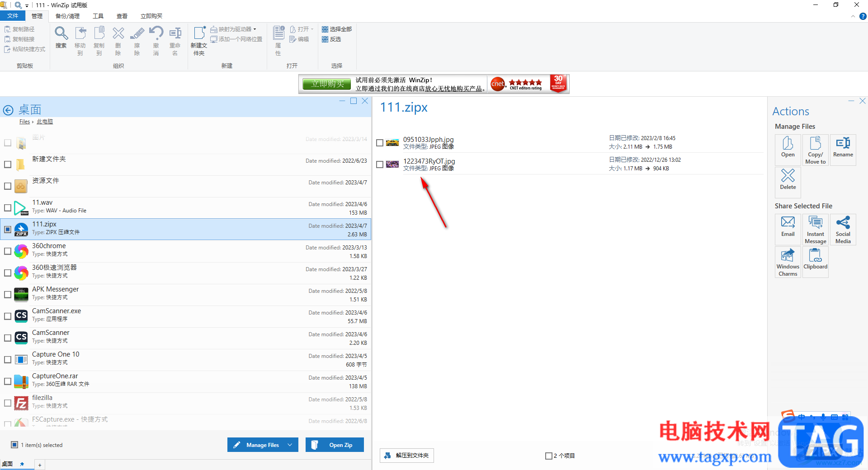Check the Capture One 10 checkbox
Image resolution: width=868 pixels, height=470 pixels.
8,360
